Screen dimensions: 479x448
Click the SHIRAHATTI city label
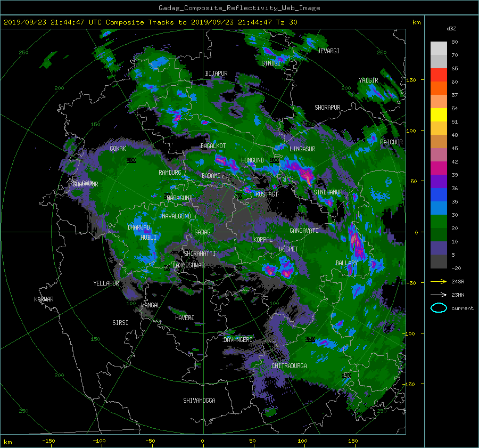(200, 254)
